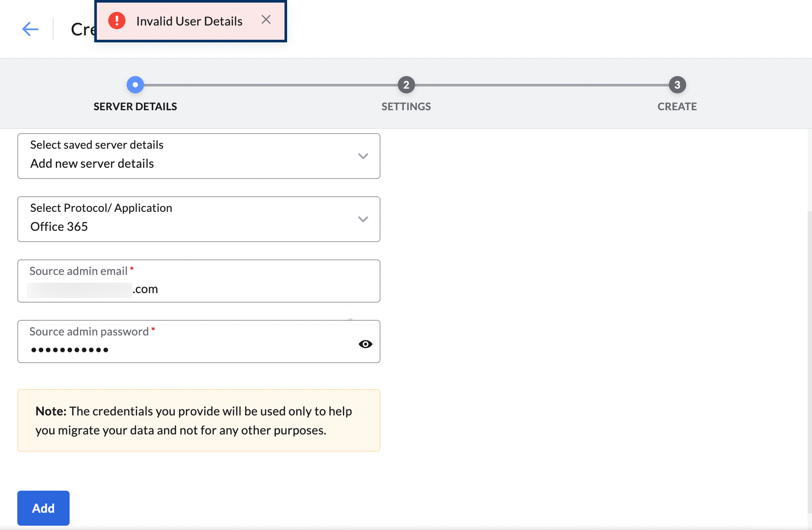Expand the Protocol/Application chevron

click(x=363, y=219)
